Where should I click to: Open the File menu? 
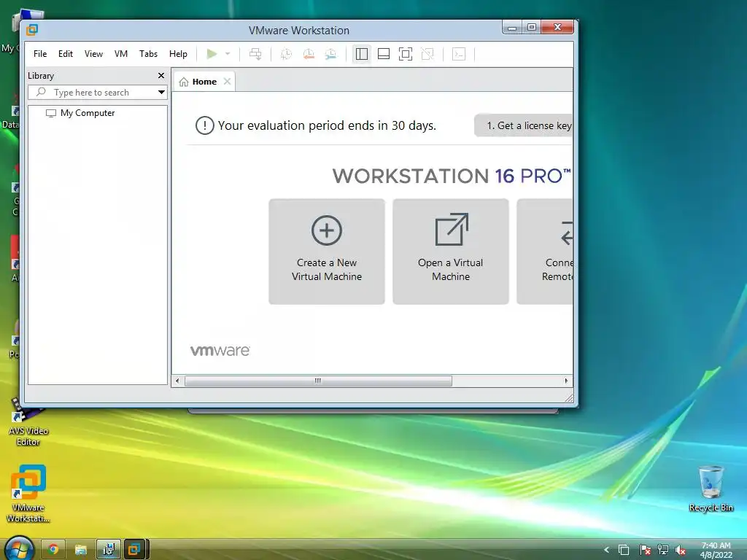(x=40, y=54)
